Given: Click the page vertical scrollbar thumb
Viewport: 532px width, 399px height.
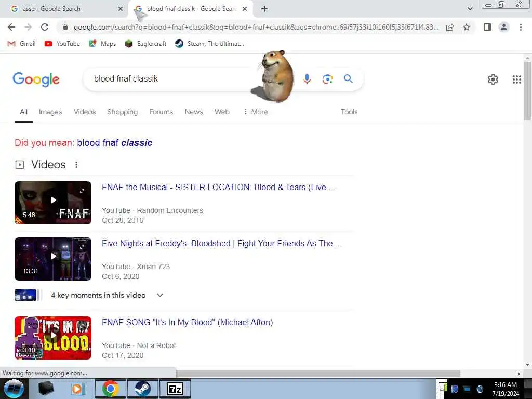Looking at the screenshot, I should pos(527,91).
